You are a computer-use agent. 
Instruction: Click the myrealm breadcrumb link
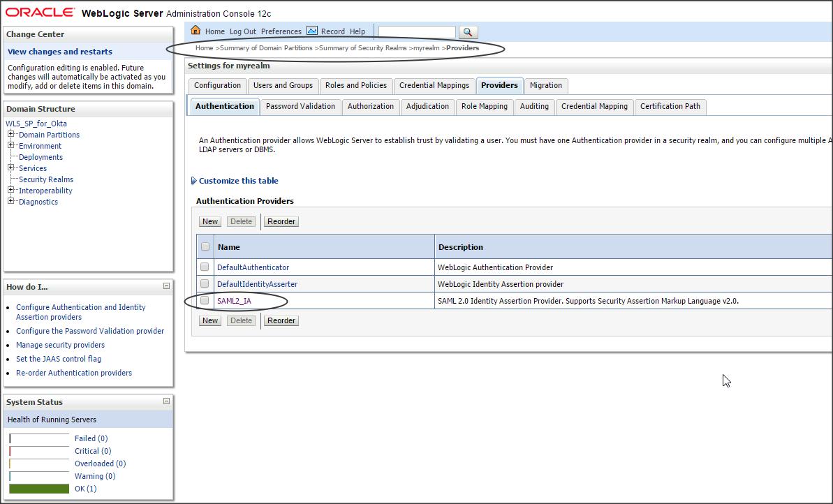(x=427, y=47)
